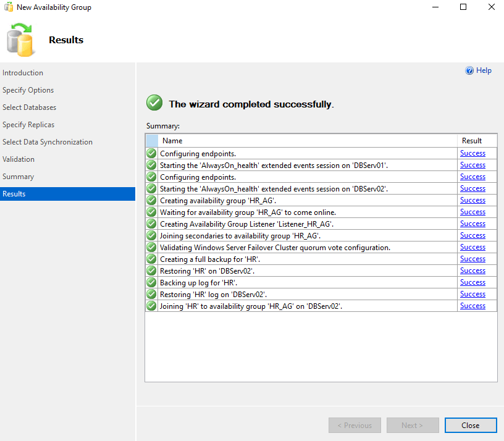Open Success link for 'Restoring HR on DBServ02'
This screenshot has height=441, width=504.
click(472, 271)
